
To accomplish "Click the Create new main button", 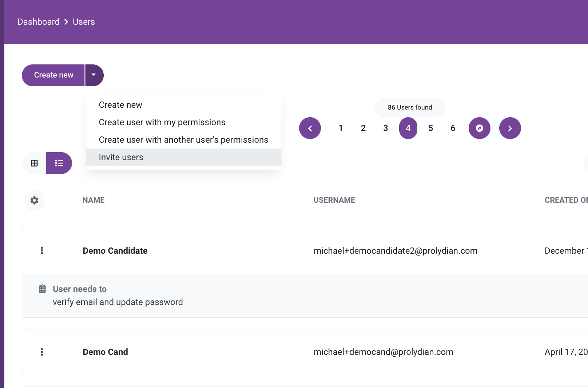I will point(53,75).
